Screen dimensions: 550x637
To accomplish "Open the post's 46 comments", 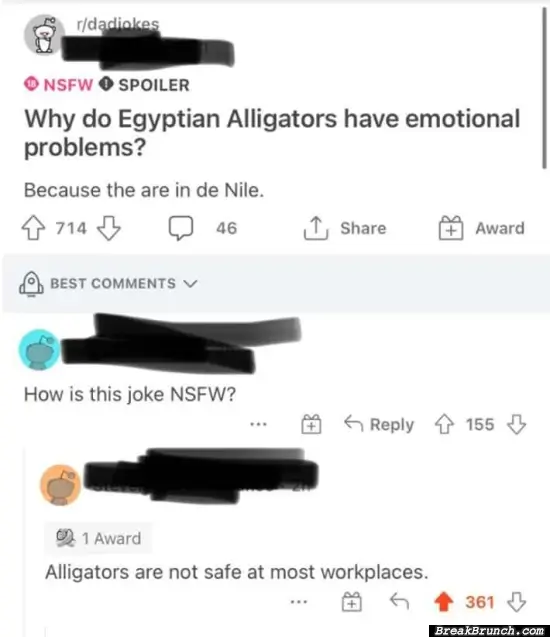I will [203, 228].
